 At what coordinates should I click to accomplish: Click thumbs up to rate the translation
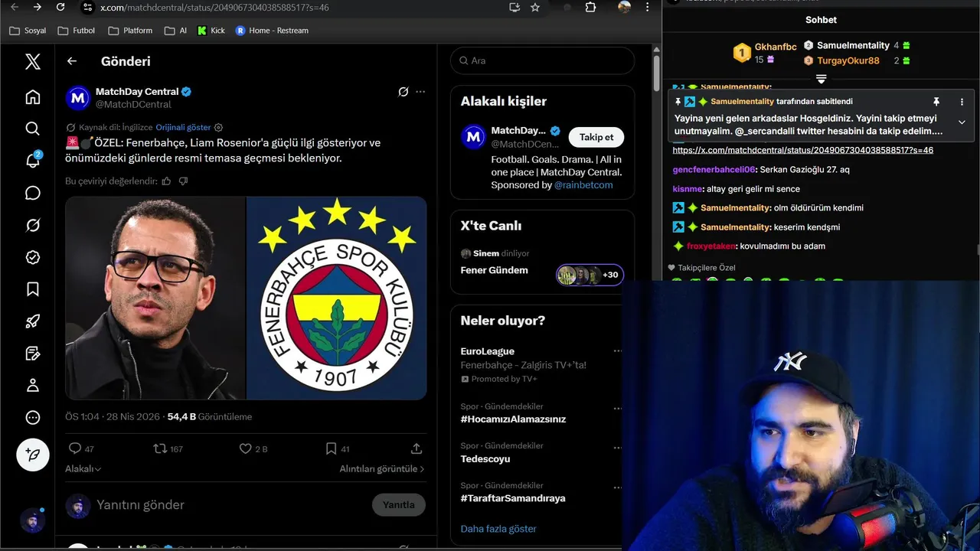click(x=166, y=181)
